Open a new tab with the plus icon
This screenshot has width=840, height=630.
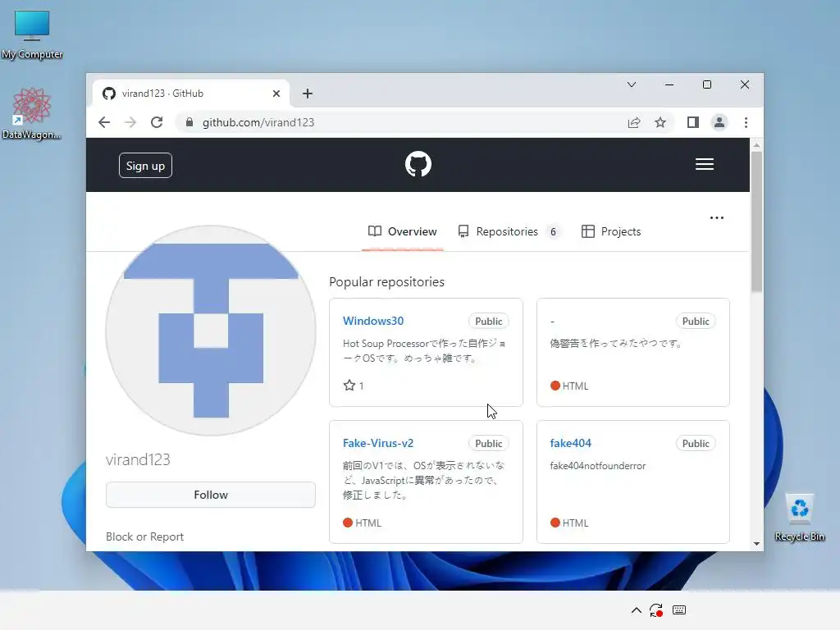[x=308, y=94]
